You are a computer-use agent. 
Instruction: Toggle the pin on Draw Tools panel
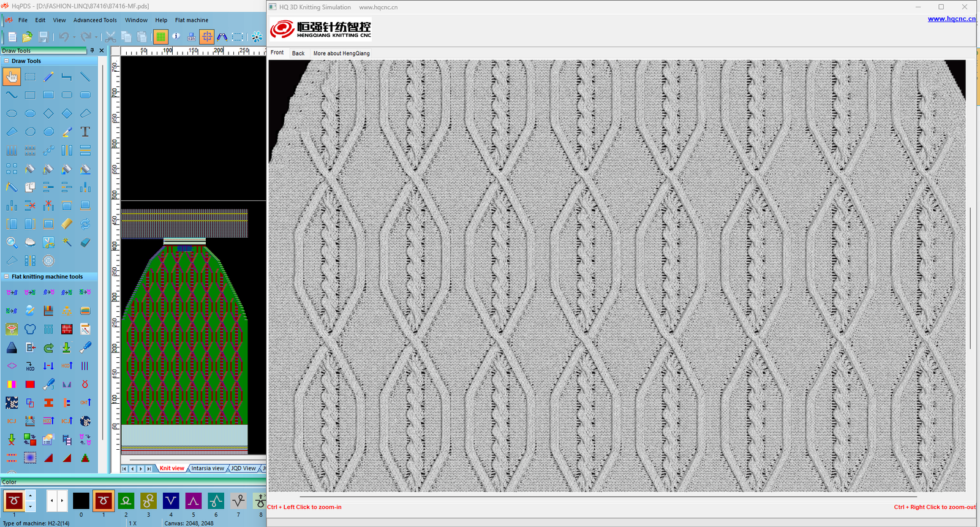point(92,51)
